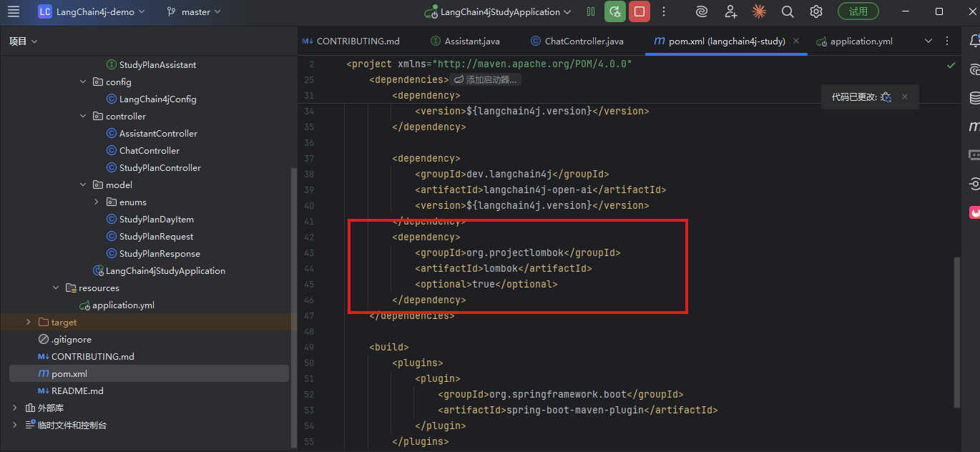Open the notifications bell panel
This screenshot has height=452, width=980.
[974, 41]
